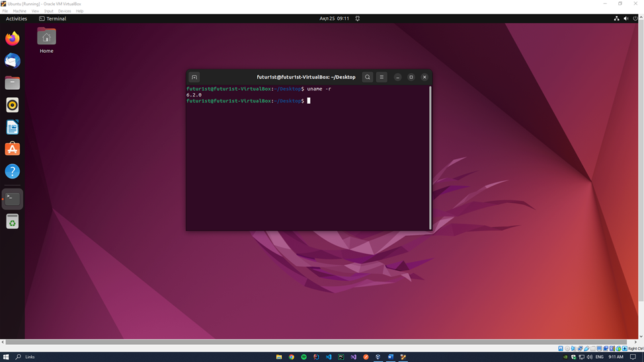Open the Windows Start menu
Image resolution: width=644 pixels, height=362 pixels.
click(6, 357)
